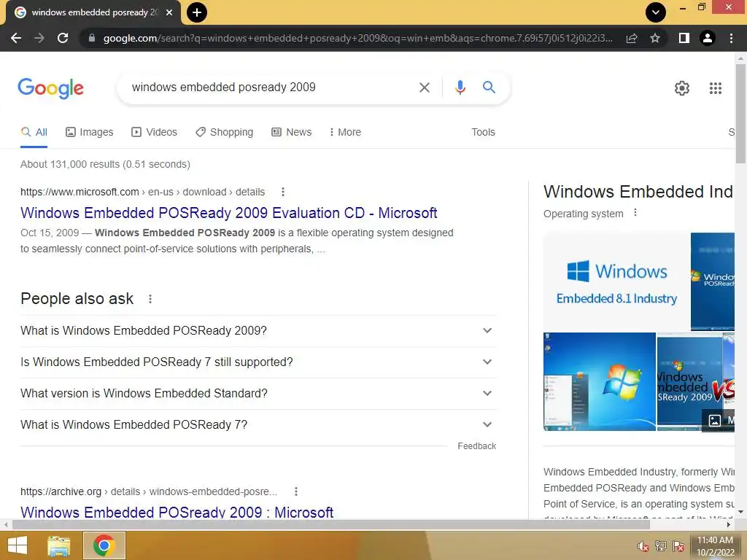Open the More search filters menu
This screenshot has width=747, height=560.
pos(345,132)
